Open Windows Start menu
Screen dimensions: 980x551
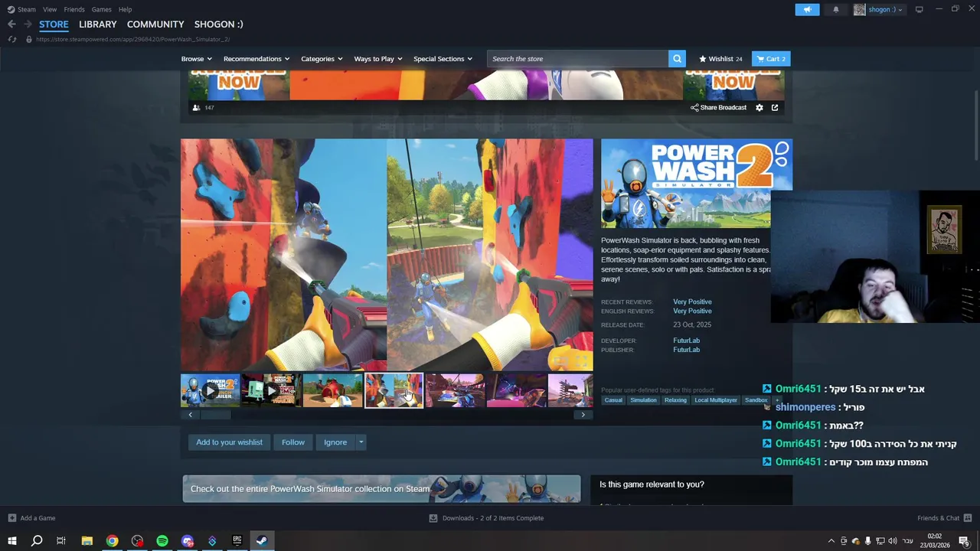click(x=12, y=541)
